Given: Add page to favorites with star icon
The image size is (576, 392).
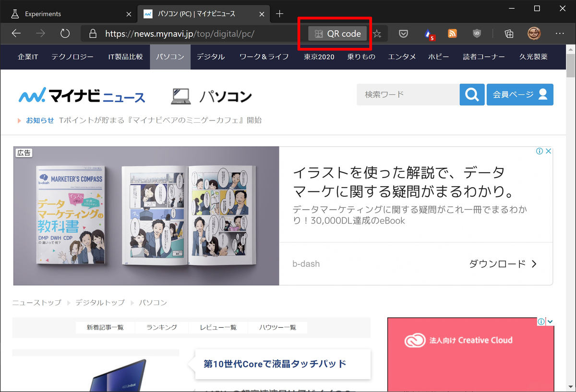Looking at the screenshot, I should pyautogui.click(x=377, y=34).
